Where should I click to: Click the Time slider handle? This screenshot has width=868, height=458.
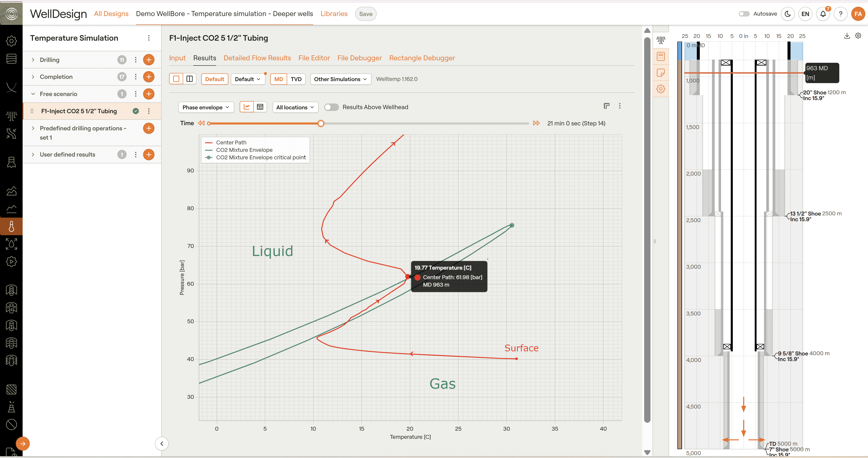[x=321, y=123]
